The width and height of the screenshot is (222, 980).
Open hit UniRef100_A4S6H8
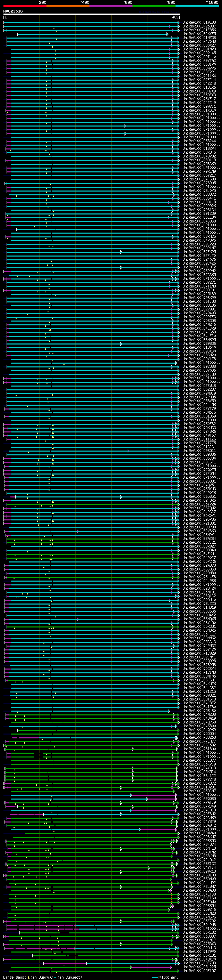pos(199,41)
